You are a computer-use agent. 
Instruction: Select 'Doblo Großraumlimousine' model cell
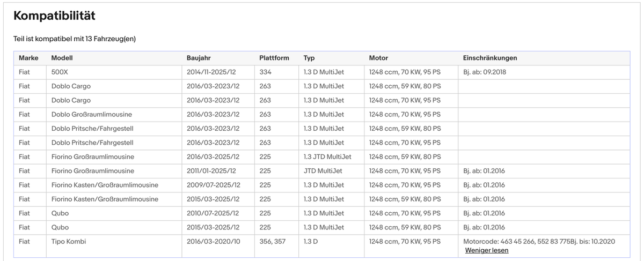[x=92, y=115]
